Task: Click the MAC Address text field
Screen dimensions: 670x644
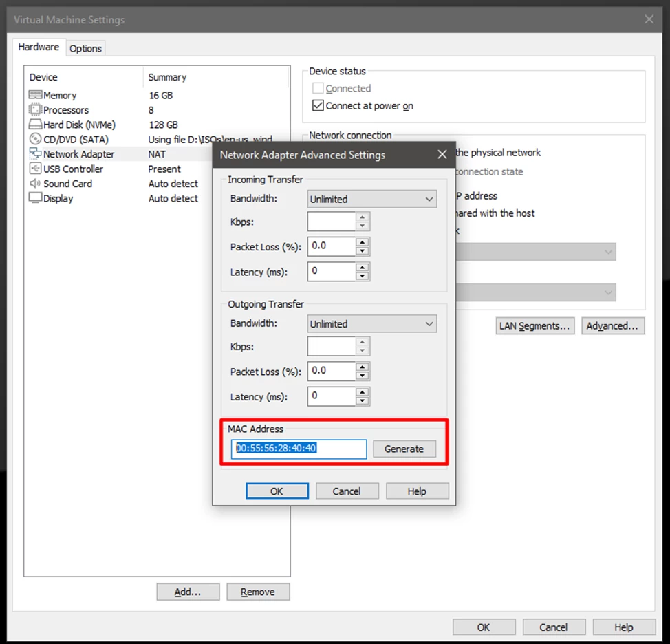Action: [299, 449]
